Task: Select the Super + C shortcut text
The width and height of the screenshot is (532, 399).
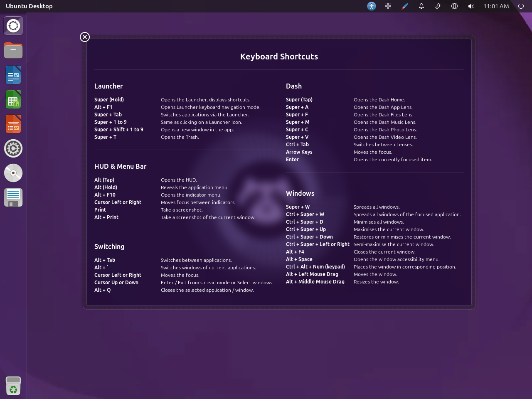Action: 297,130
